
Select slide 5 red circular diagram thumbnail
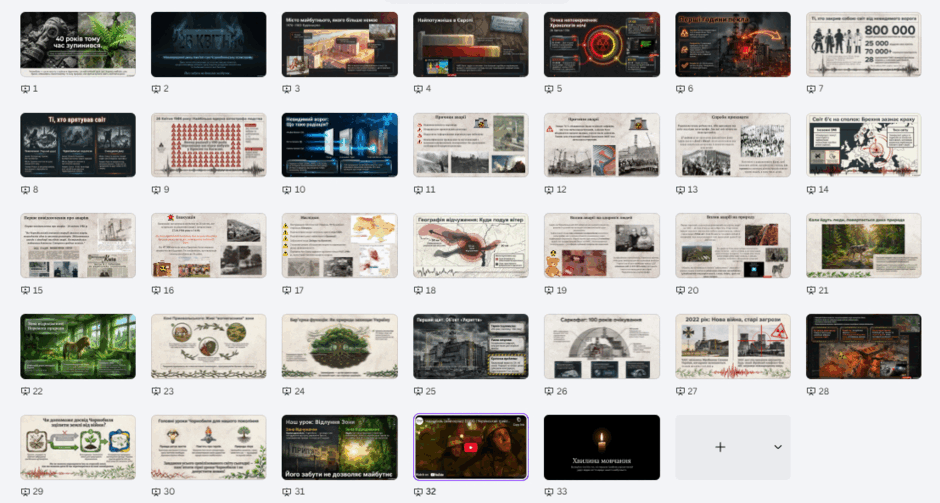pos(602,44)
